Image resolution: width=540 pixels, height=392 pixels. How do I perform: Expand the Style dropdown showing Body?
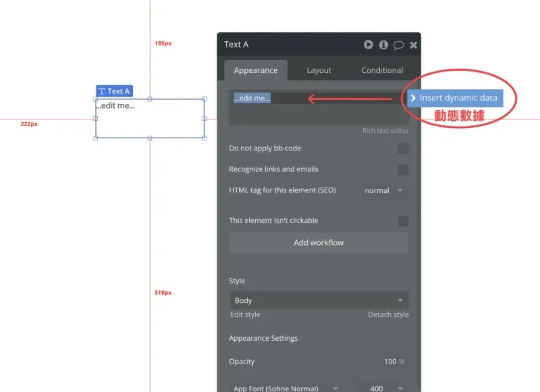click(x=319, y=300)
